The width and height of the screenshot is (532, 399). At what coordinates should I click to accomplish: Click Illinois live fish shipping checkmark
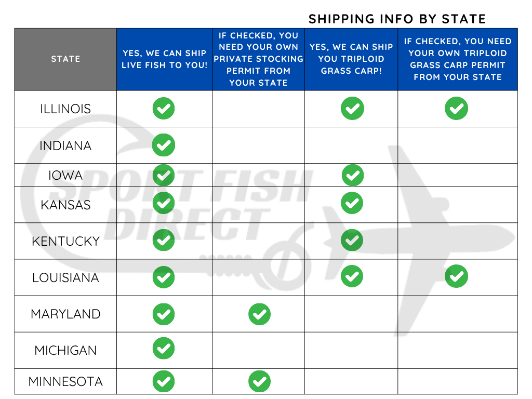tap(164, 109)
